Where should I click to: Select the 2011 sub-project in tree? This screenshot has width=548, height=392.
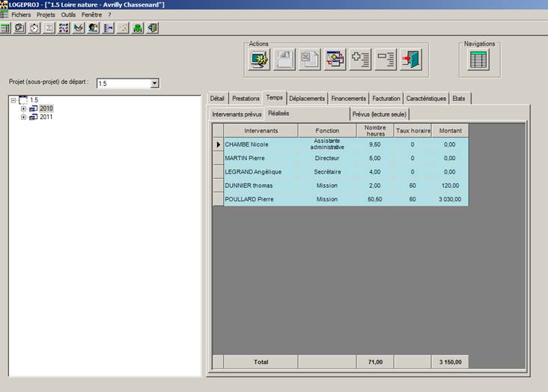[x=46, y=117]
